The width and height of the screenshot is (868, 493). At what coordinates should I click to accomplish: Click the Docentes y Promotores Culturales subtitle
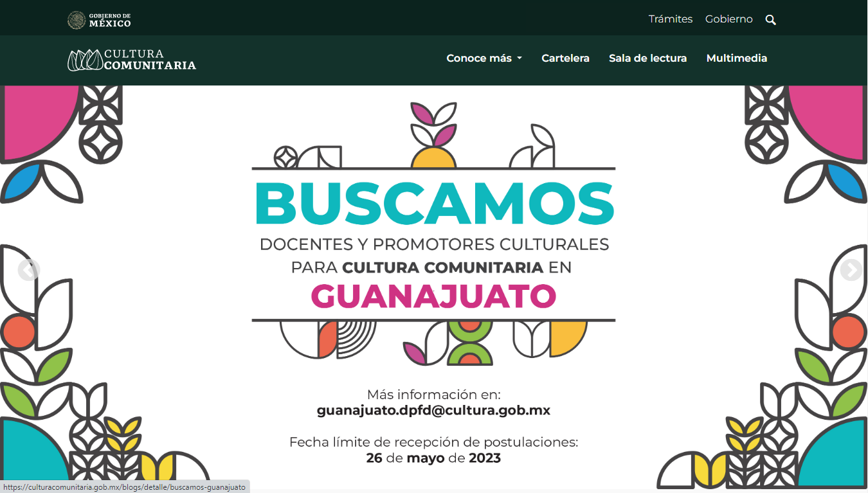(433, 245)
